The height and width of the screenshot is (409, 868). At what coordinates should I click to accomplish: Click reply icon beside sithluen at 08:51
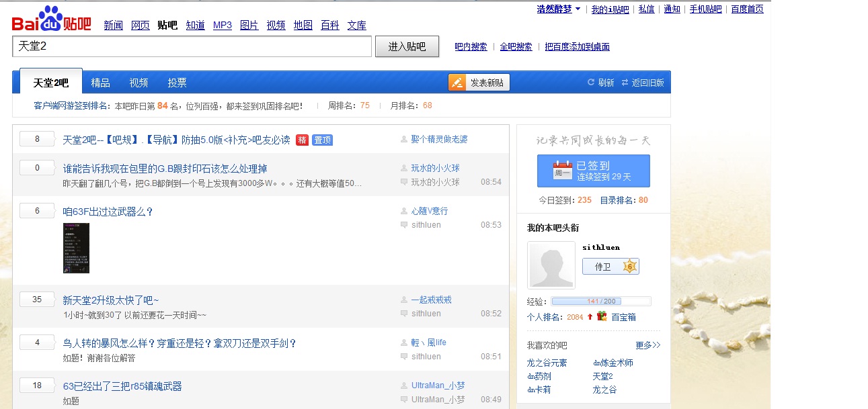pyautogui.click(x=404, y=357)
